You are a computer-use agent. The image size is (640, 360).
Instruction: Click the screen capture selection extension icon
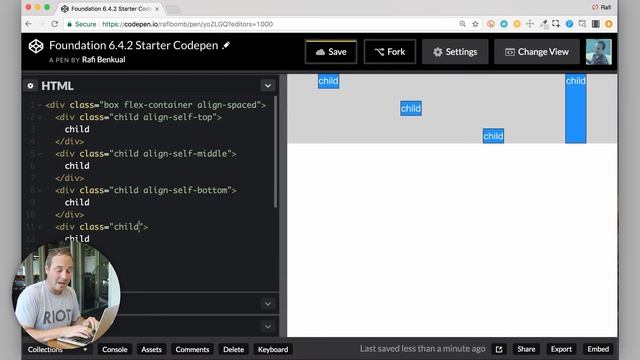tap(556, 24)
